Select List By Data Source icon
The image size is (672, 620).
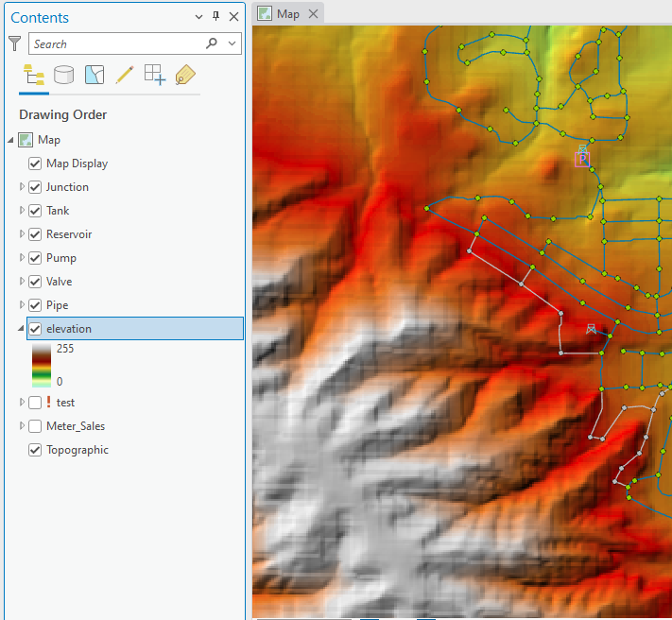coord(64,75)
